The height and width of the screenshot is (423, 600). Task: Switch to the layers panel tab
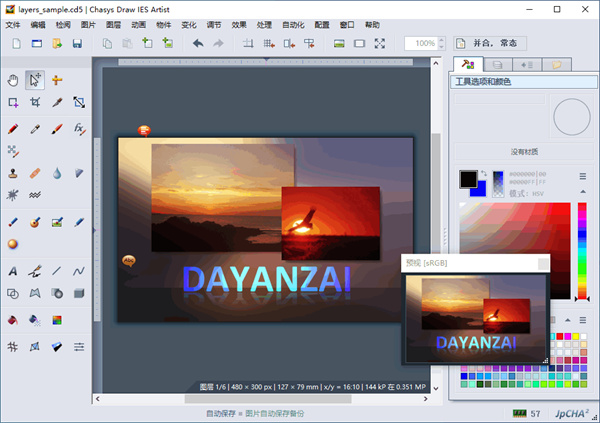click(497, 65)
